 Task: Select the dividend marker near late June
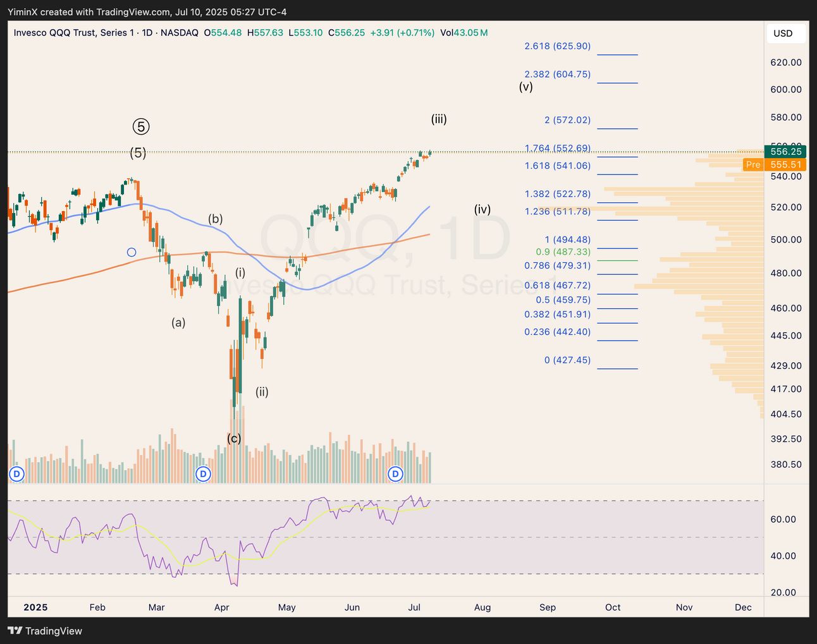click(395, 473)
